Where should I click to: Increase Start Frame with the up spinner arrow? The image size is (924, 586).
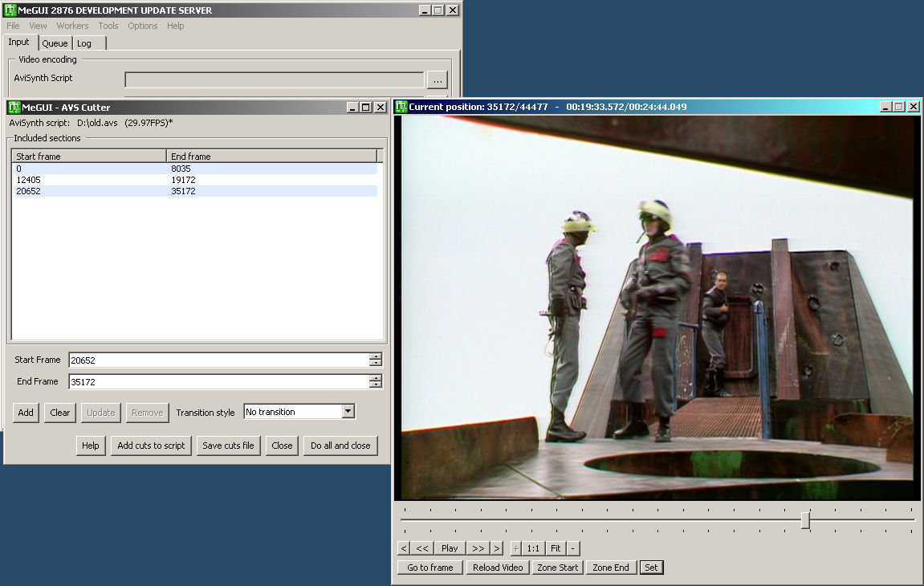376,356
